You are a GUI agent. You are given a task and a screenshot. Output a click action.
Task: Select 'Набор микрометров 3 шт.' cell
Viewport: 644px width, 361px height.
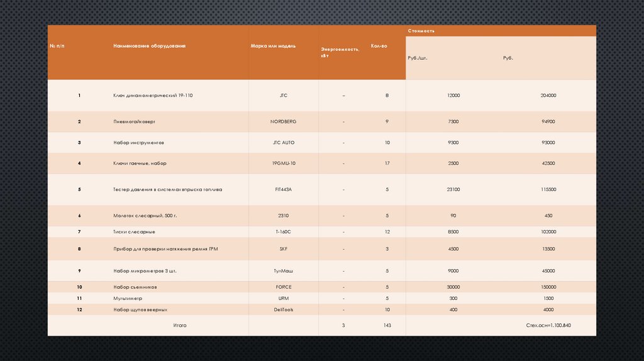tap(145, 271)
